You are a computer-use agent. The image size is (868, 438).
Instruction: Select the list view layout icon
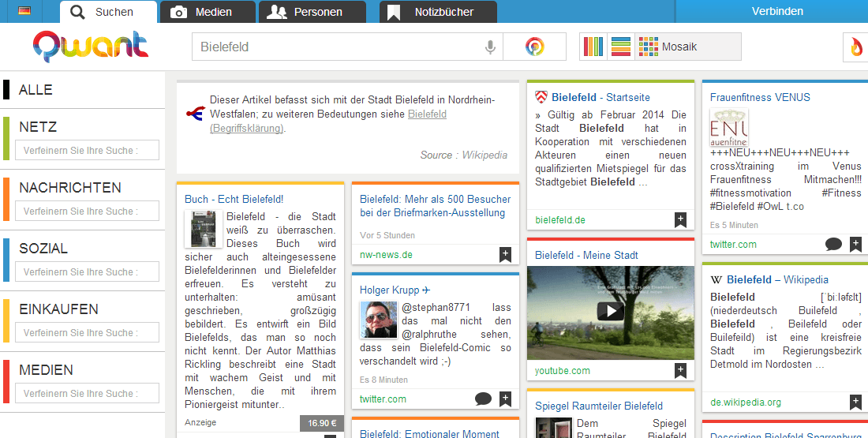621,47
